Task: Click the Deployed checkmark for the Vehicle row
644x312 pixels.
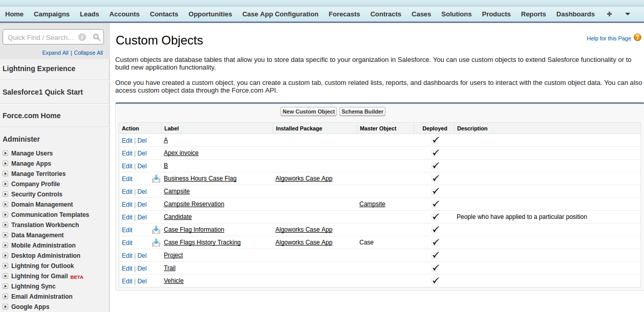Action: pyautogui.click(x=435, y=281)
